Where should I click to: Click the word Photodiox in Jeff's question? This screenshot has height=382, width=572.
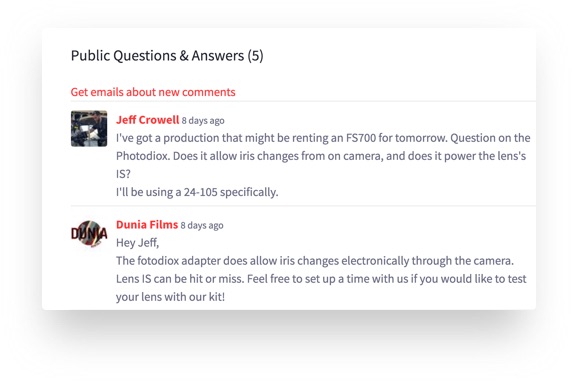143,156
